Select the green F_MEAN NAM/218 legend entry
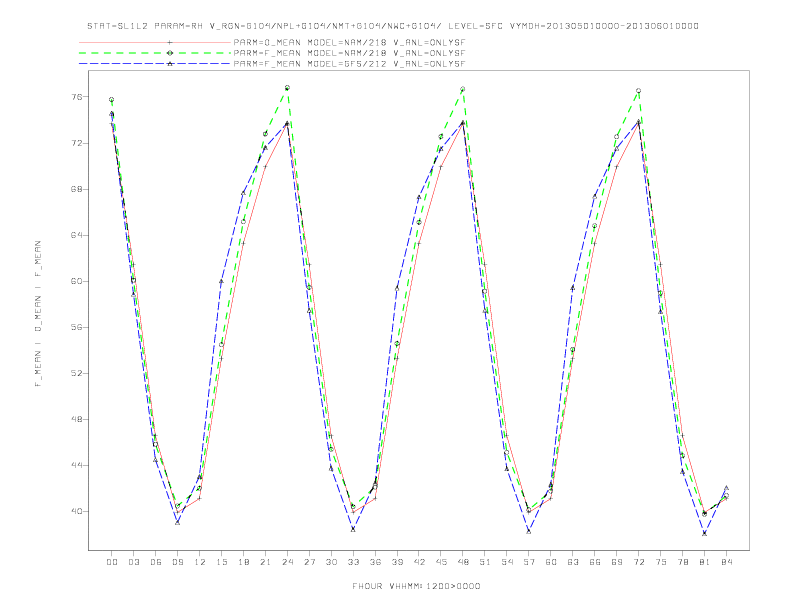 (x=272, y=53)
